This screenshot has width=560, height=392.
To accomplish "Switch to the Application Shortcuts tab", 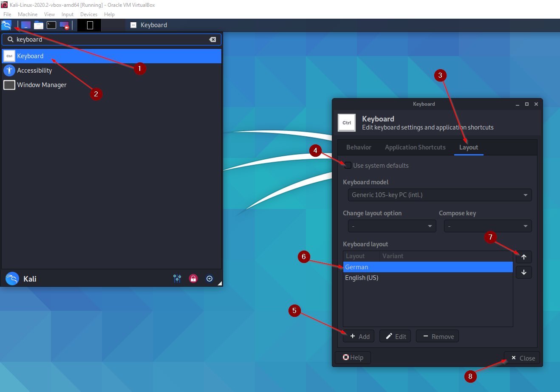I will click(415, 147).
